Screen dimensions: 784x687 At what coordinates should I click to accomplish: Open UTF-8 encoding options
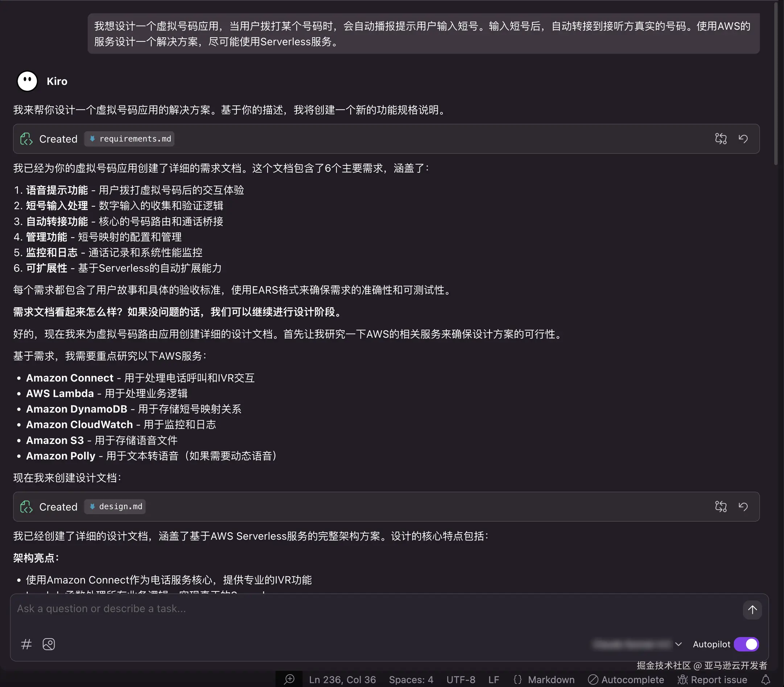(460, 679)
